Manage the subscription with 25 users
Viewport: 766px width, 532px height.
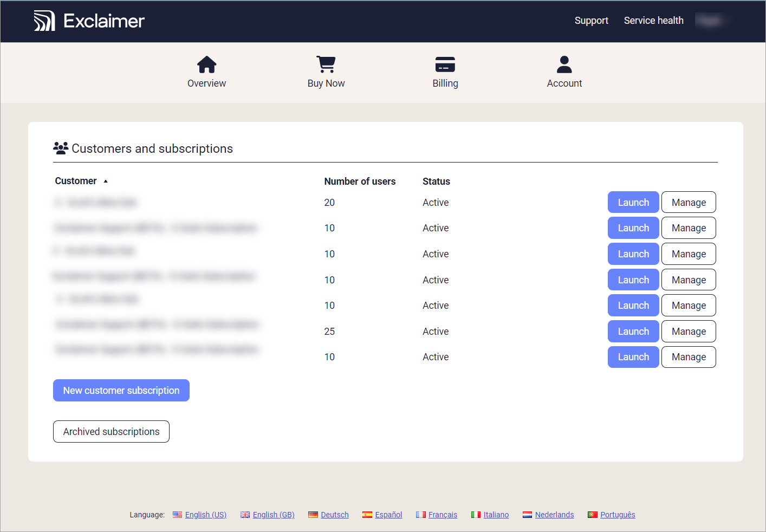pos(688,332)
